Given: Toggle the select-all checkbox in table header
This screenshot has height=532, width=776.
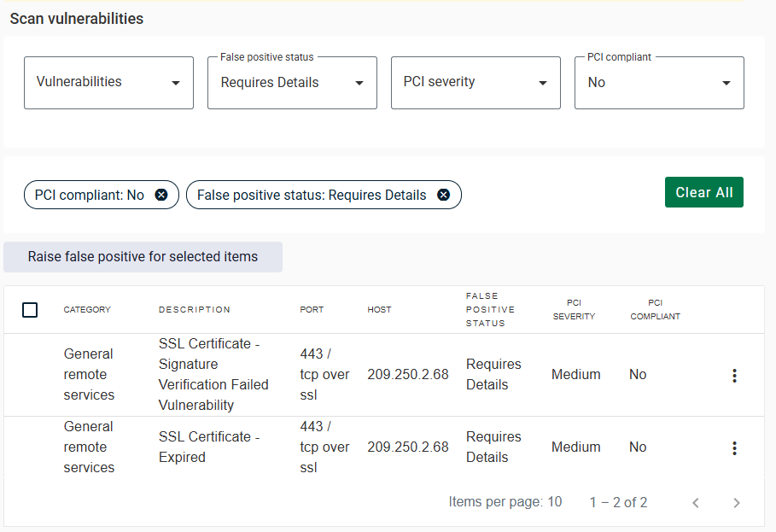Looking at the screenshot, I should pyautogui.click(x=30, y=310).
